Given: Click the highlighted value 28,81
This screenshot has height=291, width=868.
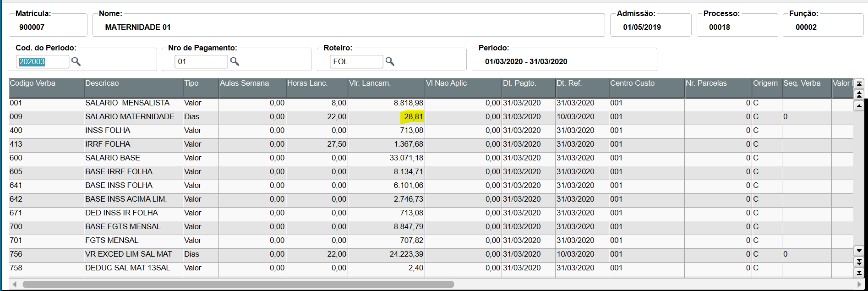Looking at the screenshot, I should pos(413,117).
